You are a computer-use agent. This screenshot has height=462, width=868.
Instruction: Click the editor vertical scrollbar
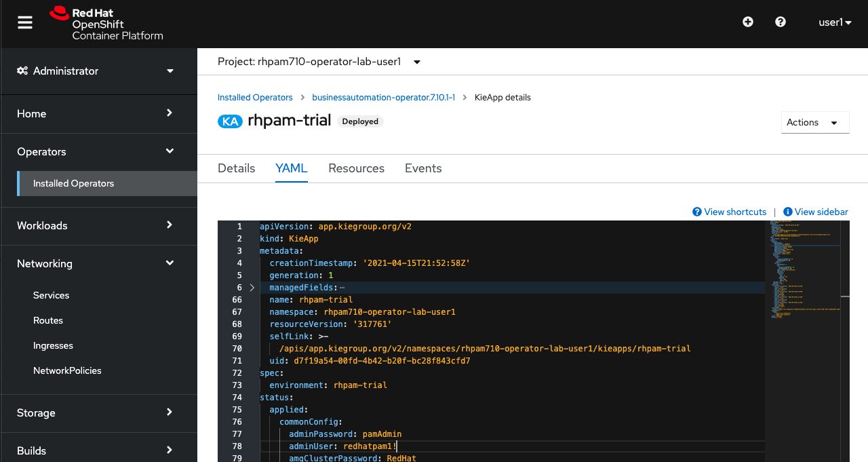point(845,341)
